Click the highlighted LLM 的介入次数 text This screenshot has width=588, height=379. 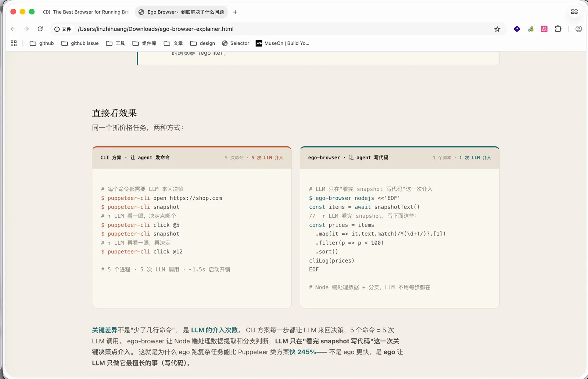tap(214, 330)
